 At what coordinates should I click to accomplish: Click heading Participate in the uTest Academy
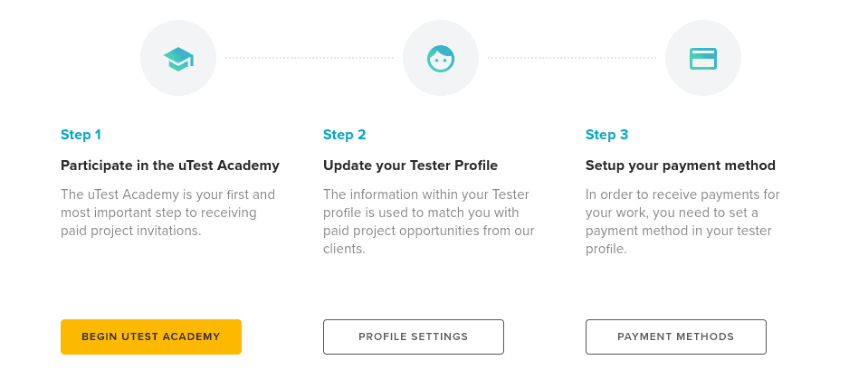[170, 166]
